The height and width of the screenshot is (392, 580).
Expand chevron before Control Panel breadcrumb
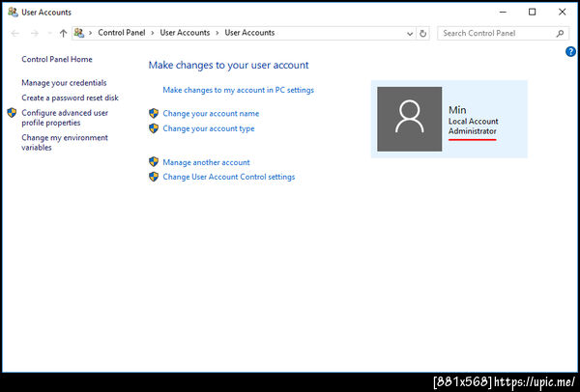(x=90, y=33)
